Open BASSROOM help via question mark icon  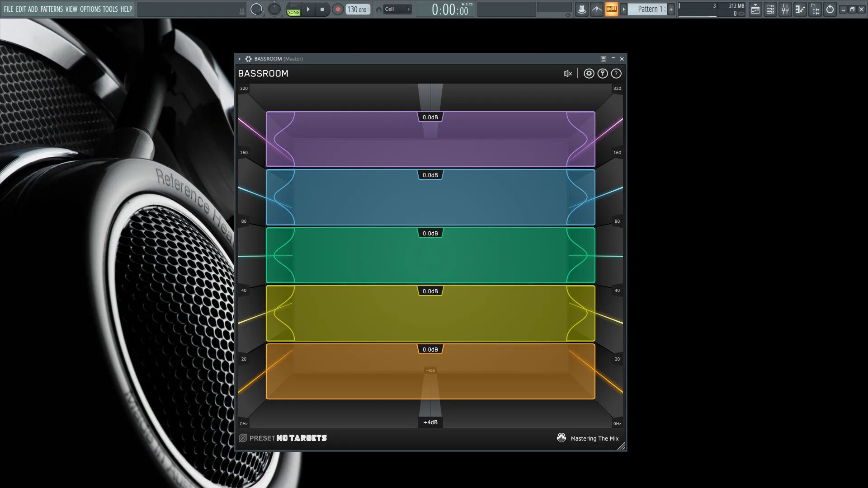tap(616, 73)
